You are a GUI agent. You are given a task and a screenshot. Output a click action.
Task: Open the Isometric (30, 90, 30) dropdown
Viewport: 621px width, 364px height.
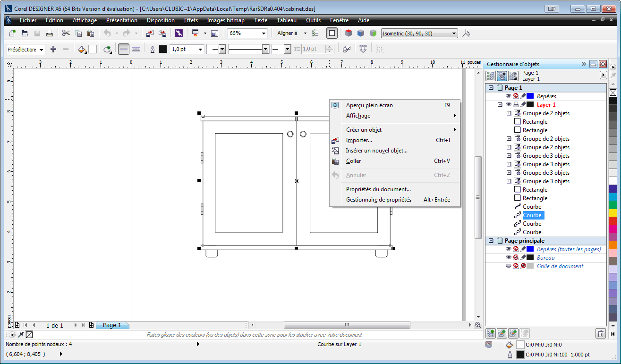click(x=454, y=34)
